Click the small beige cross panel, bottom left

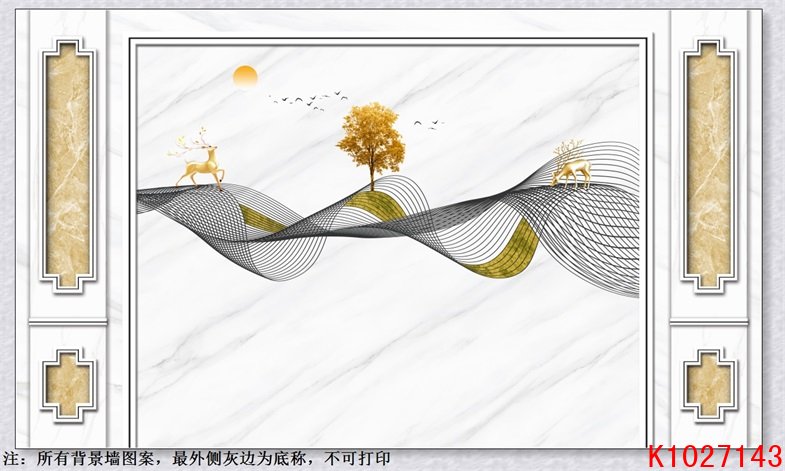click(x=68, y=385)
